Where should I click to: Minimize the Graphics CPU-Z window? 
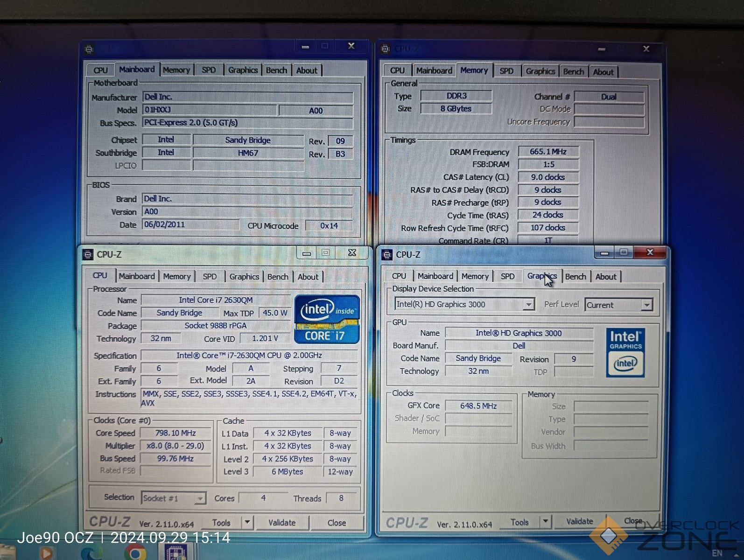[x=604, y=252]
